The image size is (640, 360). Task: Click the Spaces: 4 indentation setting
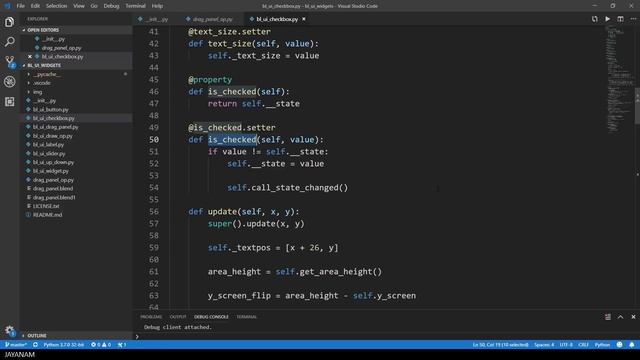(x=544, y=344)
